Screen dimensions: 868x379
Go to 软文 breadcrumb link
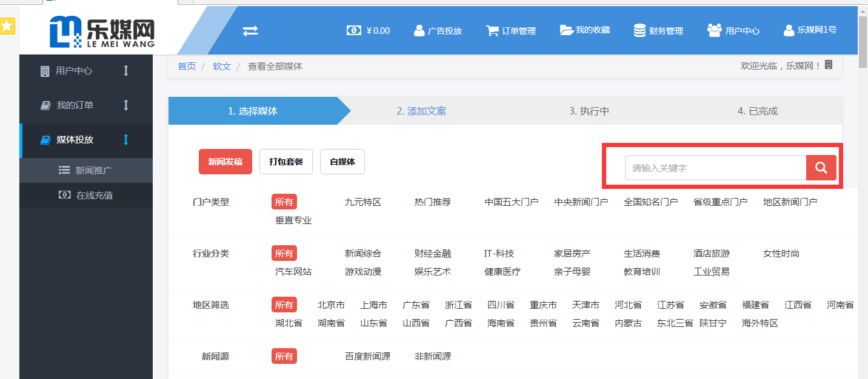pos(222,67)
